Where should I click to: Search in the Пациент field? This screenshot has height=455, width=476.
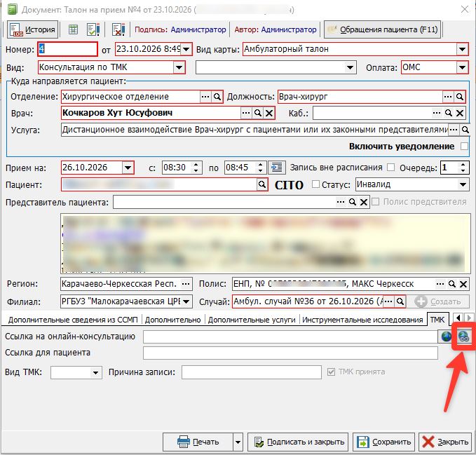point(261,184)
